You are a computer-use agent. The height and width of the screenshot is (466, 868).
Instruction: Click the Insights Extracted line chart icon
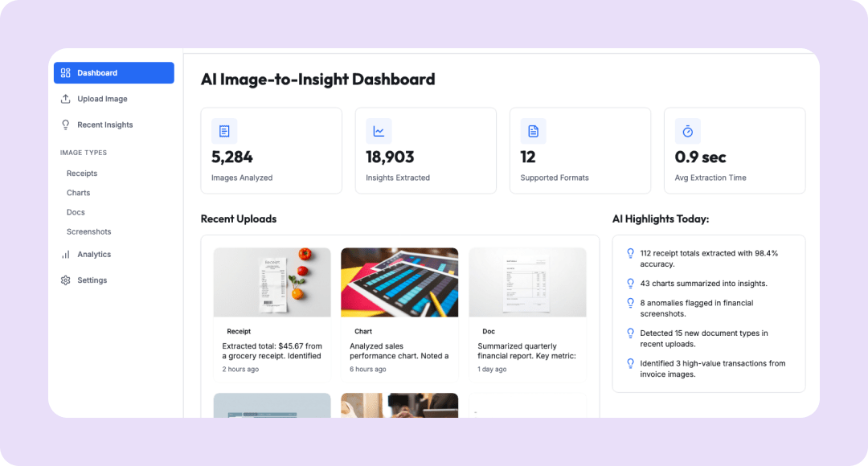[x=379, y=131]
